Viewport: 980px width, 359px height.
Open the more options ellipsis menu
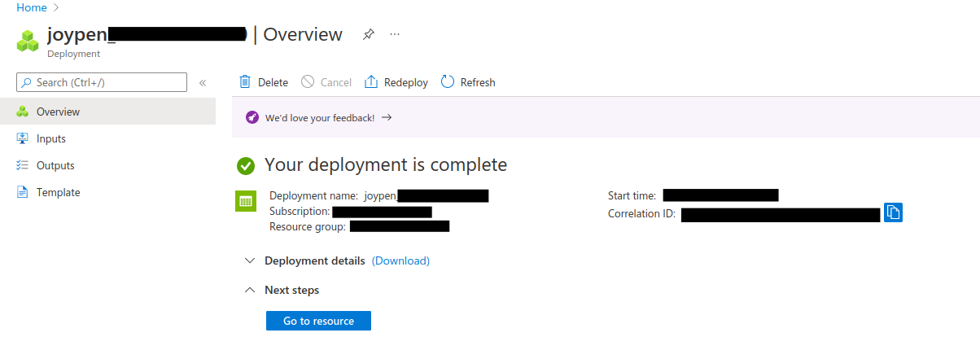395,34
